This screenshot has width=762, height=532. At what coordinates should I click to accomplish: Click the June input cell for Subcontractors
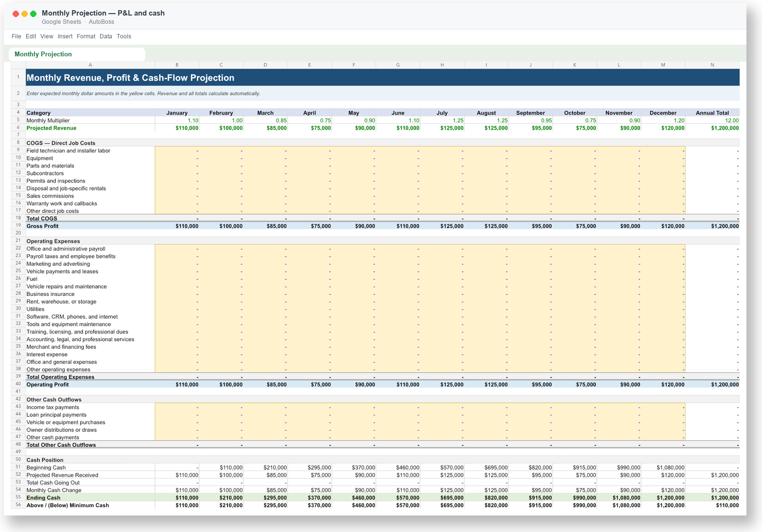click(x=398, y=173)
